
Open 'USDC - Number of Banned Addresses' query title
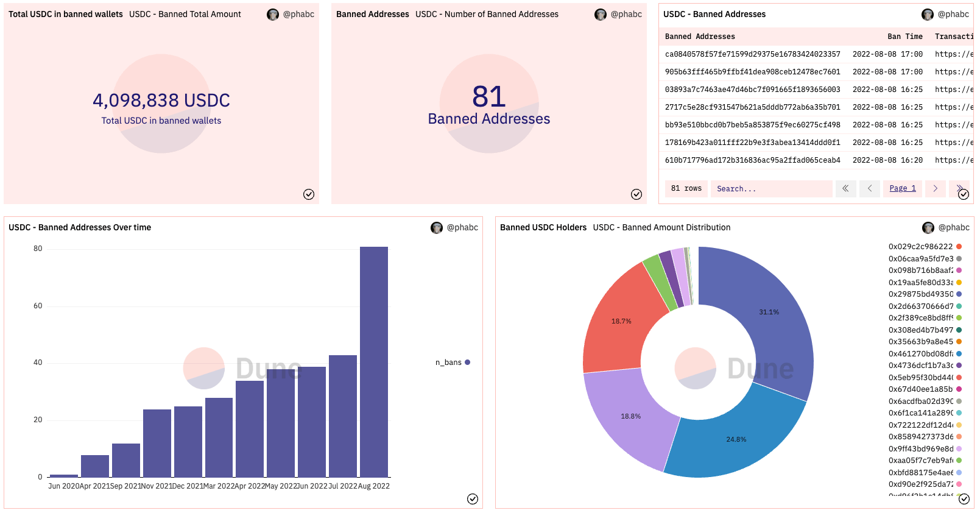pyautogui.click(x=487, y=14)
